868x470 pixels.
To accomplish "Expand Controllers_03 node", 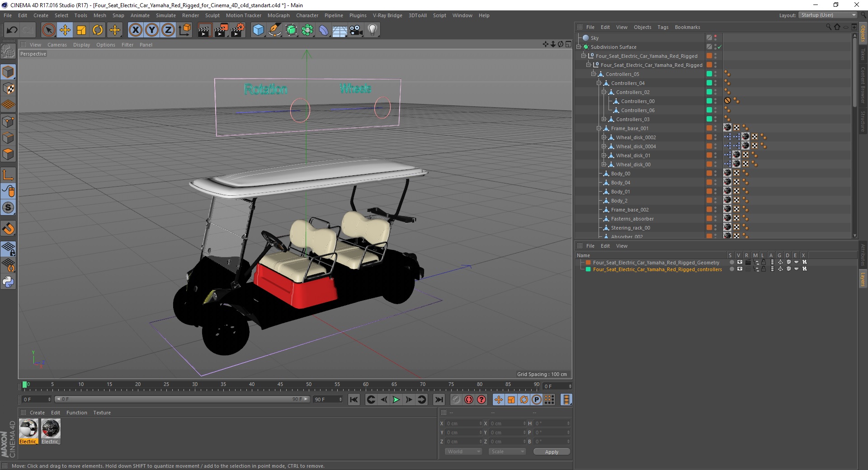I will (604, 119).
